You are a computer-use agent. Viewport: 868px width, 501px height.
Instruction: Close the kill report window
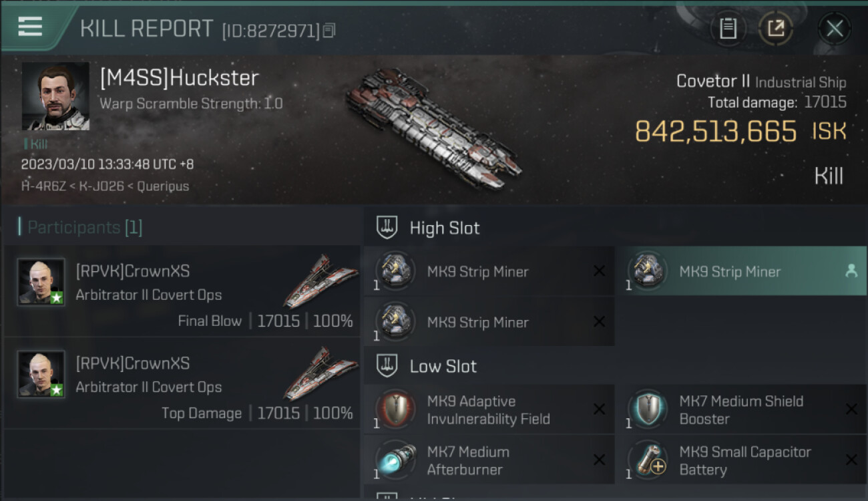point(834,28)
